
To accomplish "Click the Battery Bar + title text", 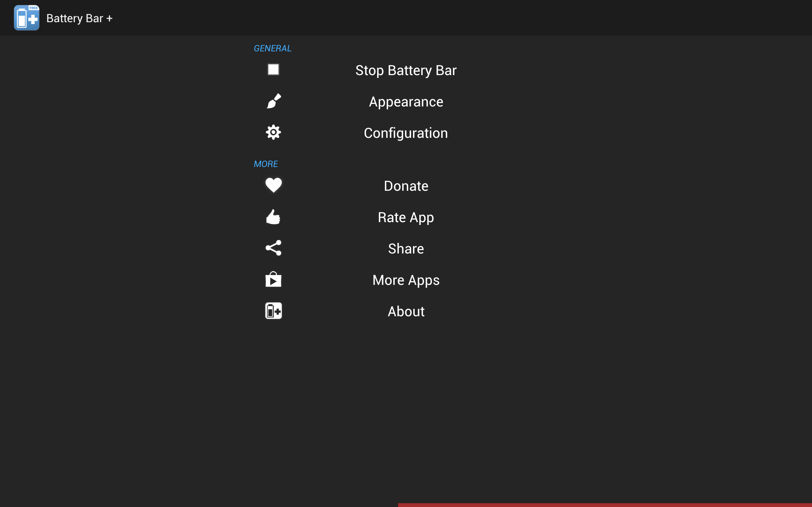I will [x=79, y=18].
